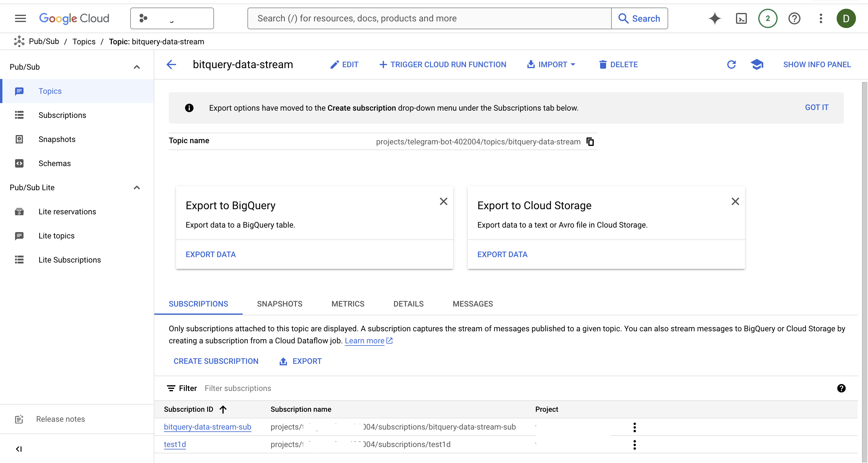The image size is (868, 463).
Task: Open Subscriptions in the sidebar
Action: (77, 115)
